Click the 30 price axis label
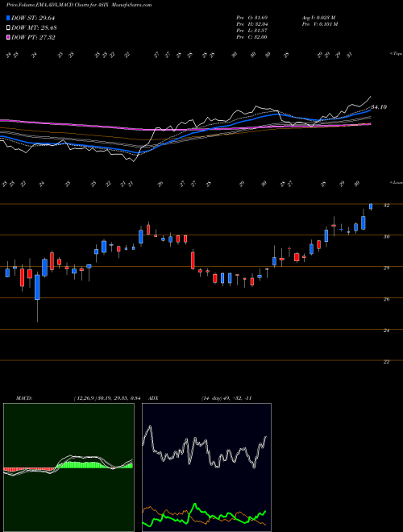 coord(386,236)
